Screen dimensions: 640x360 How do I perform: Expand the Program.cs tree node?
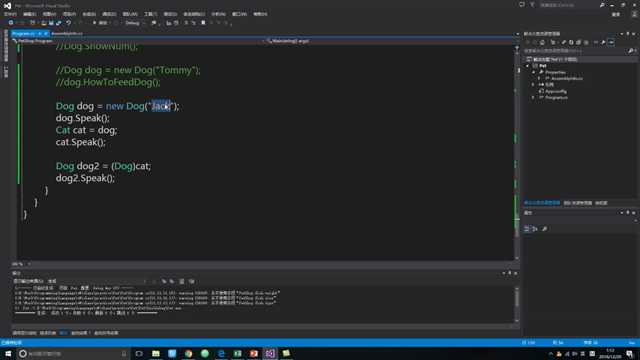[x=533, y=98]
